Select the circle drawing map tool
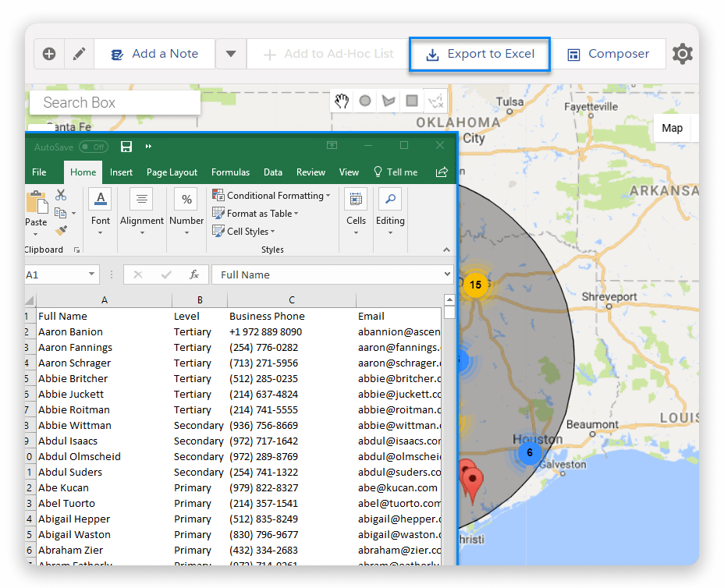 pos(365,100)
